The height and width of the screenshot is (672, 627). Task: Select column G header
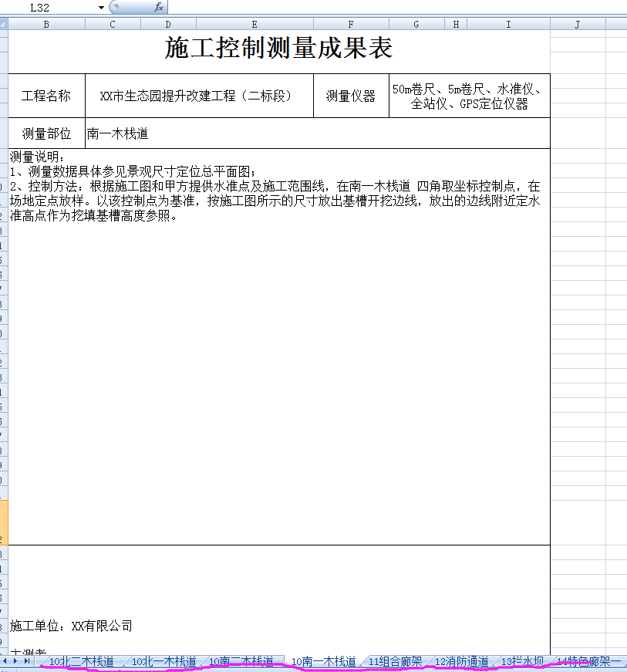coord(416,25)
